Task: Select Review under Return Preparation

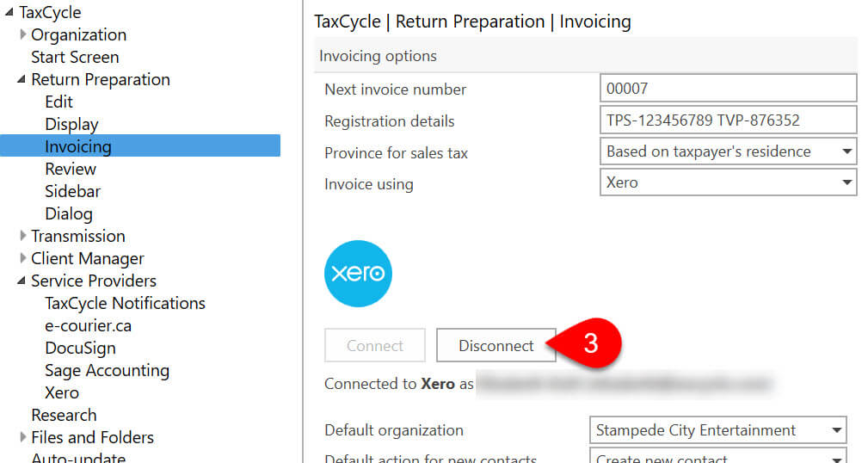Action: [x=71, y=170]
